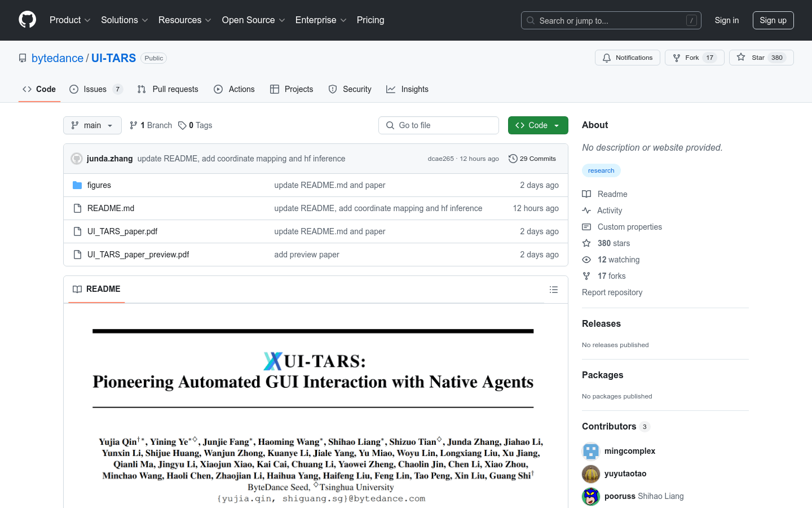812x508 pixels.
Task: Click the figures folder icon
Action: (x=78, y=185)
